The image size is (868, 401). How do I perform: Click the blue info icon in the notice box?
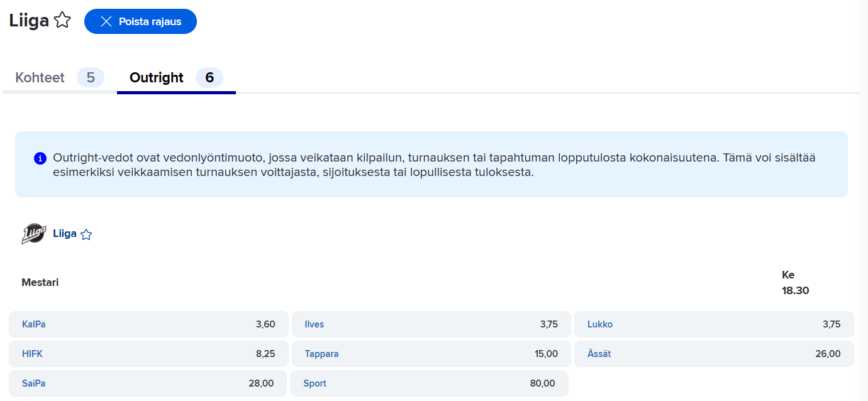tap(40, 158)
